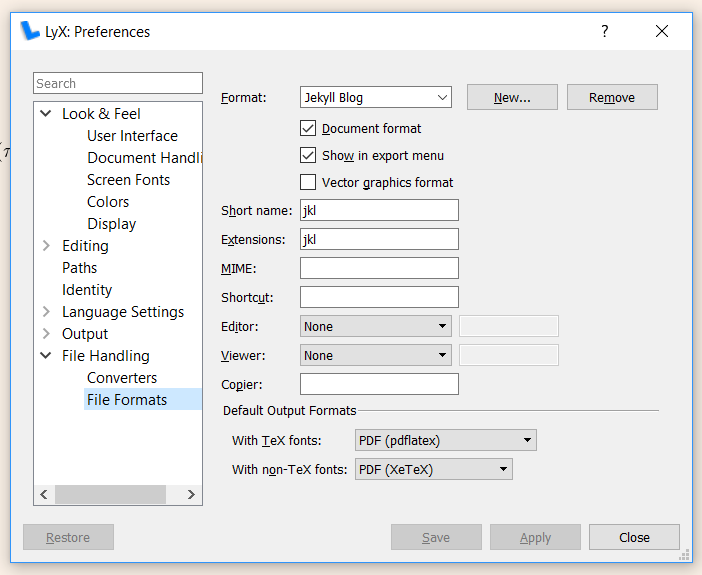Screen dimensions: 702x575
Task: Close the Preferences dialog with X
Action: tap(662, 31)
